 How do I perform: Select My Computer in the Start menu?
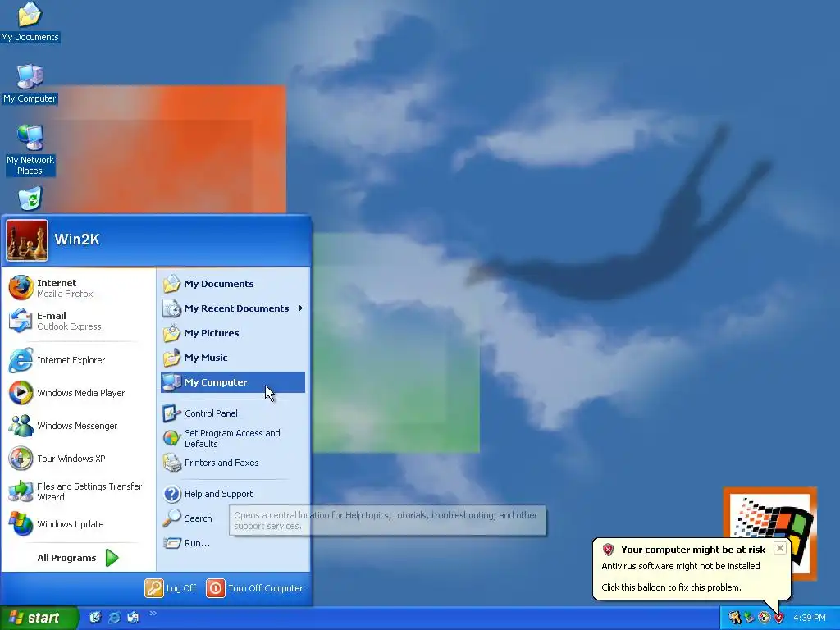233,382
